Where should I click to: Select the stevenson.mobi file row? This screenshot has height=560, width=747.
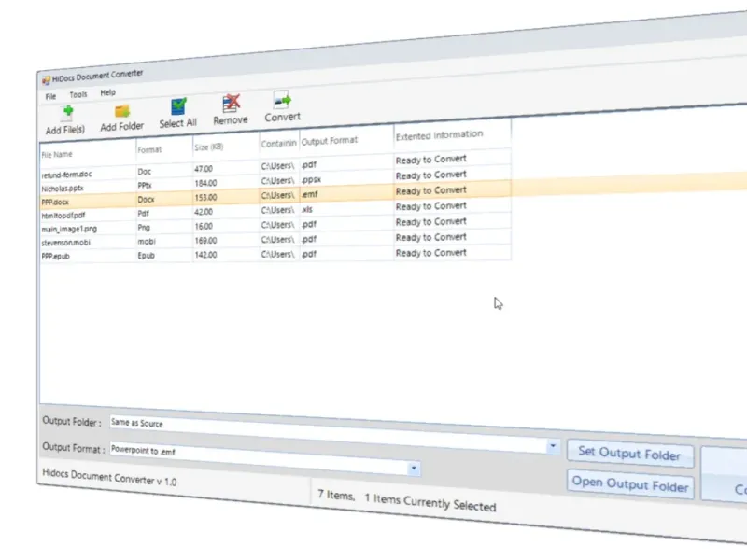click(x=275, y=240)
